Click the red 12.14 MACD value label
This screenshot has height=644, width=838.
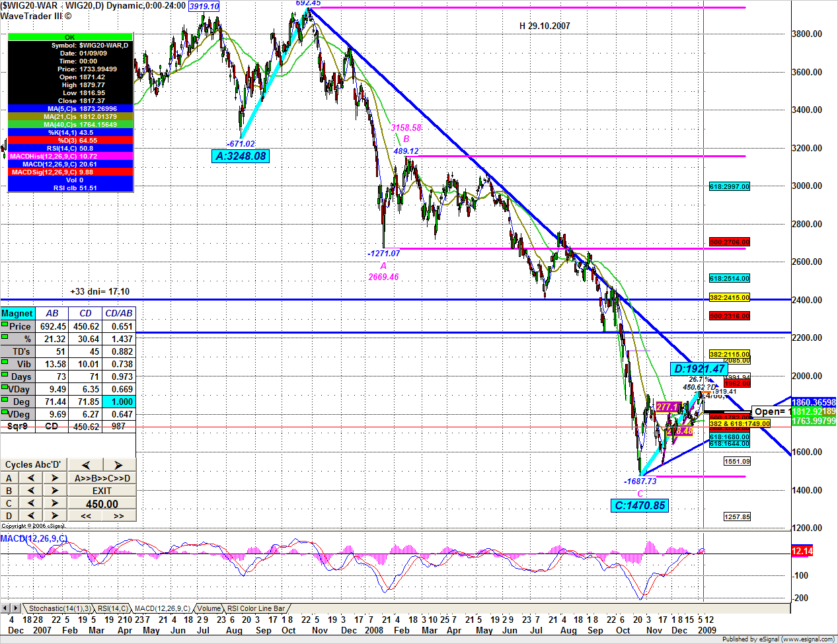click(802, 551)
